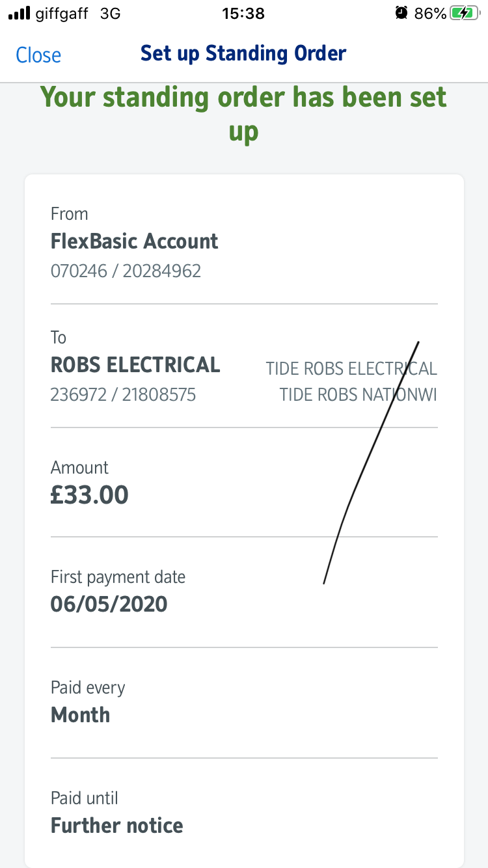Tap the alarm clock status icon

(401, 13)
